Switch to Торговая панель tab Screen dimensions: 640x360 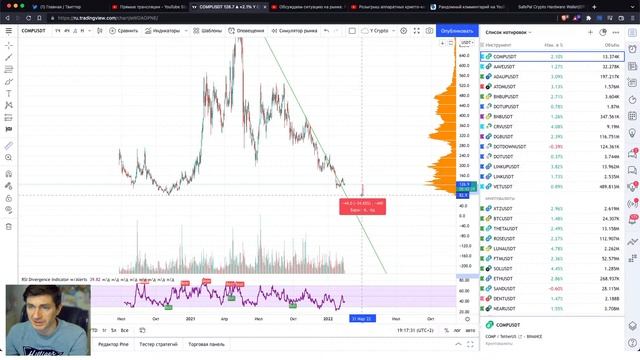[x=206, y=344]
